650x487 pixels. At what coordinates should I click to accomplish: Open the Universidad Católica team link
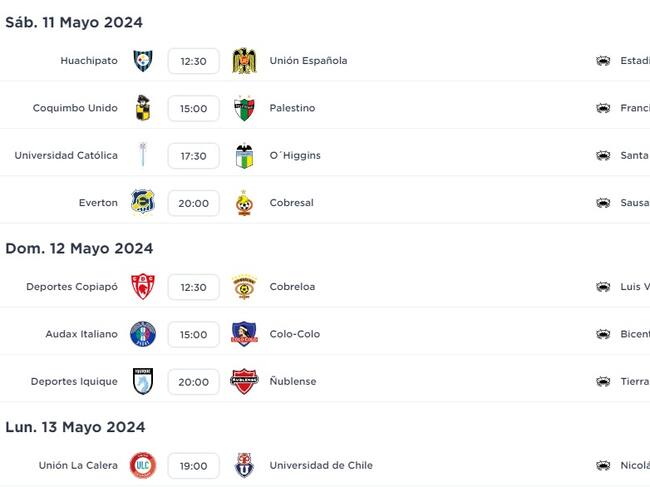click(66, 155)
